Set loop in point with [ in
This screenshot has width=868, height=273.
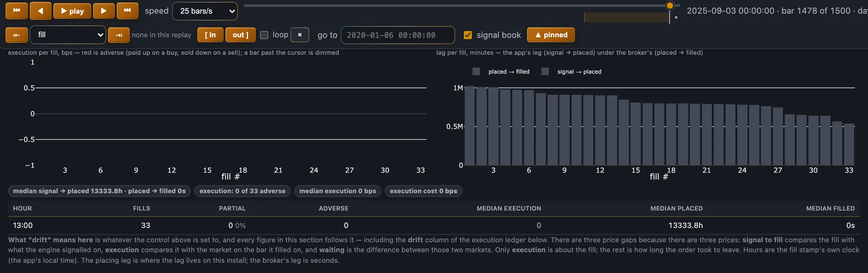tap(210, 35)
